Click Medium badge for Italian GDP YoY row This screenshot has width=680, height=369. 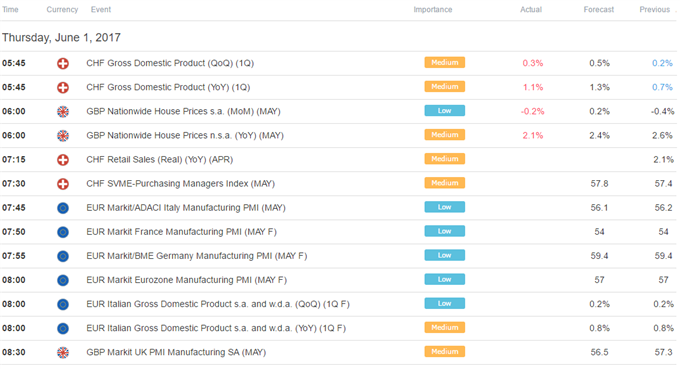(x=445, y=328)
